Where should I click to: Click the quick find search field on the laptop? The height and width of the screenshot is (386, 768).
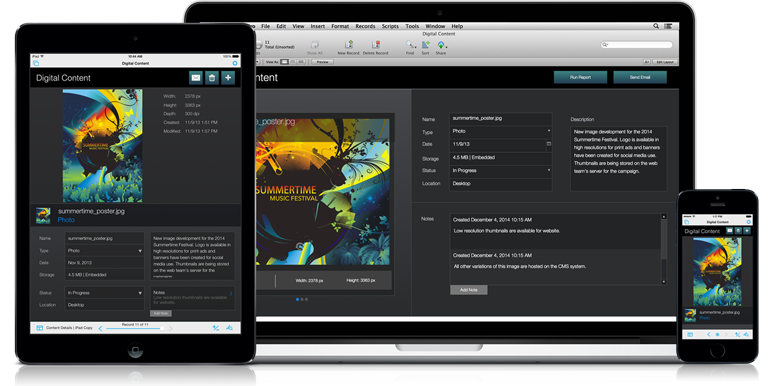point(637,45)
